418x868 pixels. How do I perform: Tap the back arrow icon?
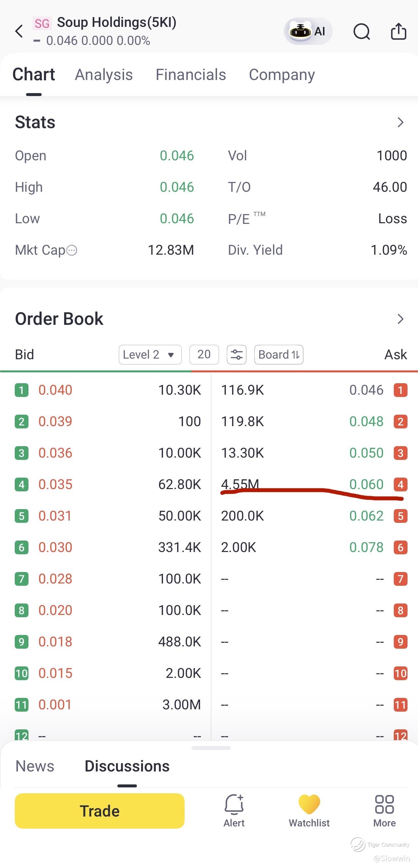(x=19, y=31)
